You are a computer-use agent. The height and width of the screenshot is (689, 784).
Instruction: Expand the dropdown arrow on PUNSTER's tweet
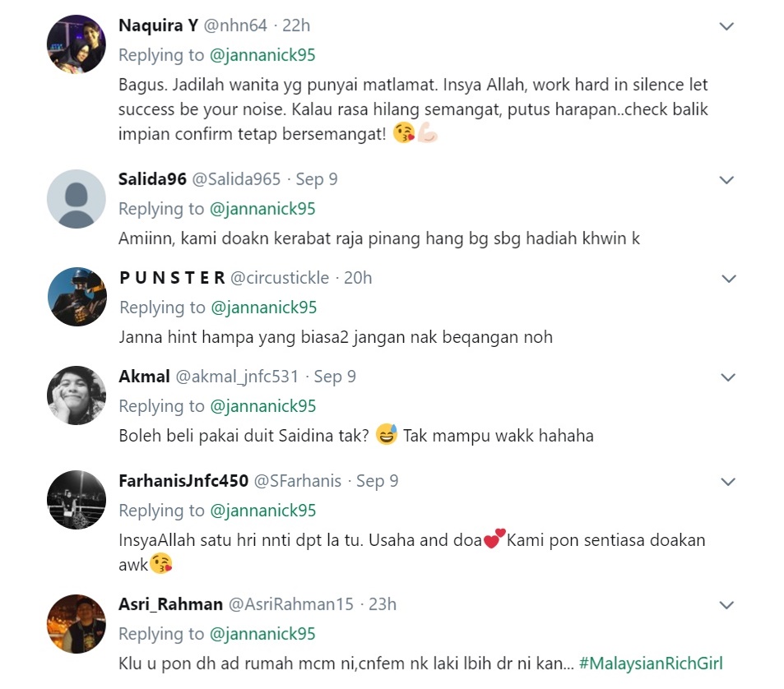click(x=729, y=278)
